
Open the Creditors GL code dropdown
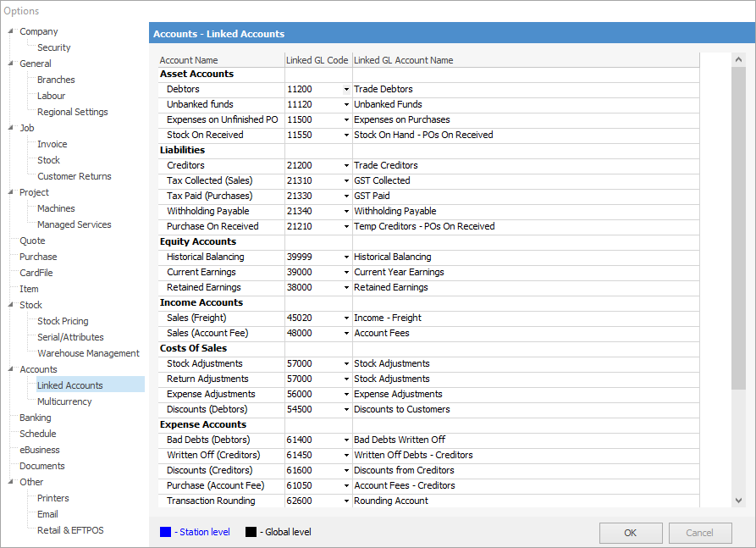click(346, 165)
